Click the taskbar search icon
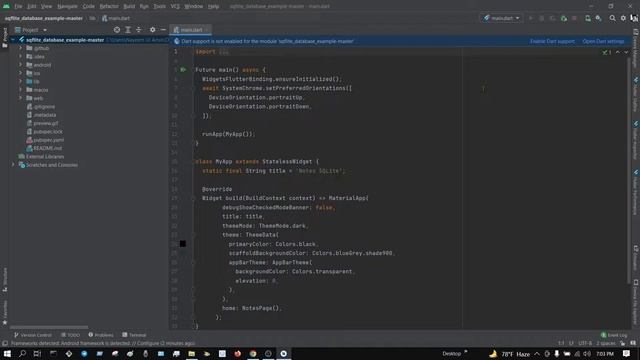Image resolution: width=640 pixels, height=360 pixels. (x=22, y=353)
